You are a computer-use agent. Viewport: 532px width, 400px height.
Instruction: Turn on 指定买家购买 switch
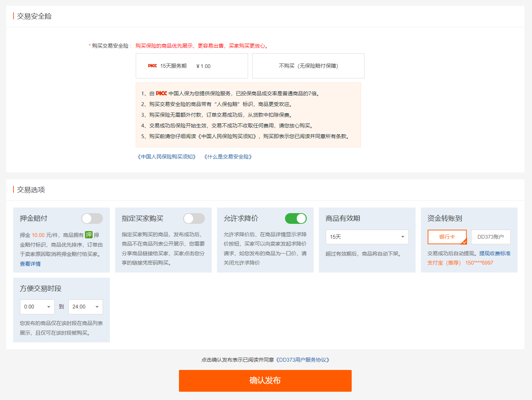click(194, 218)
